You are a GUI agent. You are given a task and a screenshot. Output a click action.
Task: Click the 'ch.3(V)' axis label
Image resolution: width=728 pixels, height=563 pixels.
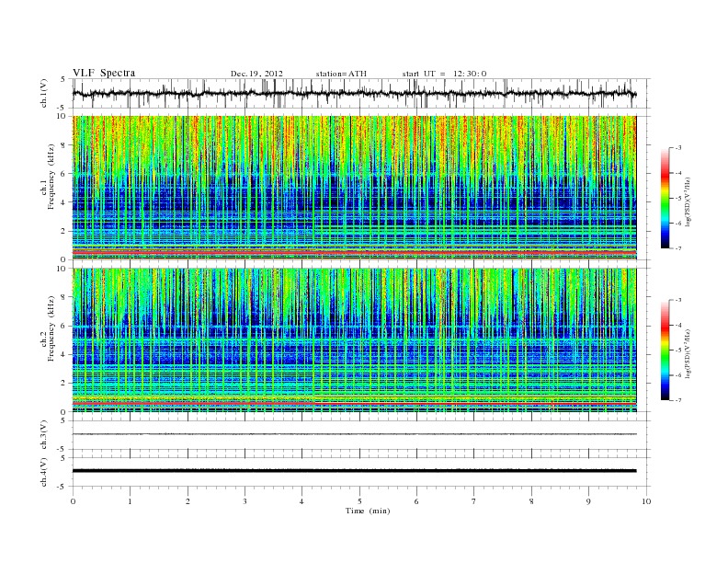(44, 435)
